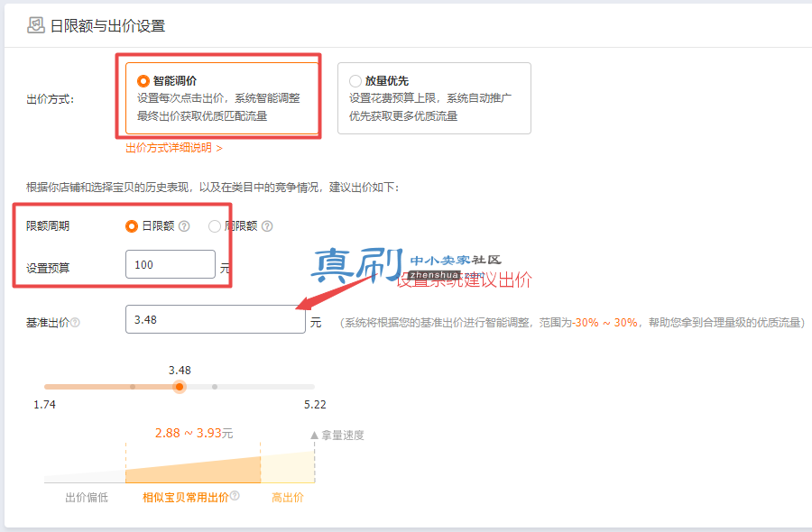812x532 pixels.
Task: Click the help icon beside 基准出价
Action: point(75,323)
